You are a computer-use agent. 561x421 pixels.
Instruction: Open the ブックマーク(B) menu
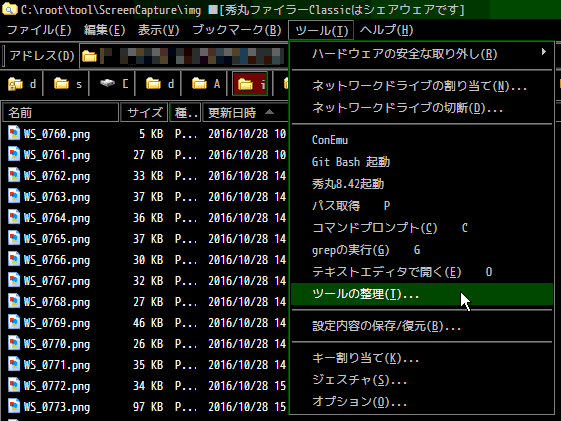coord(237,30)
